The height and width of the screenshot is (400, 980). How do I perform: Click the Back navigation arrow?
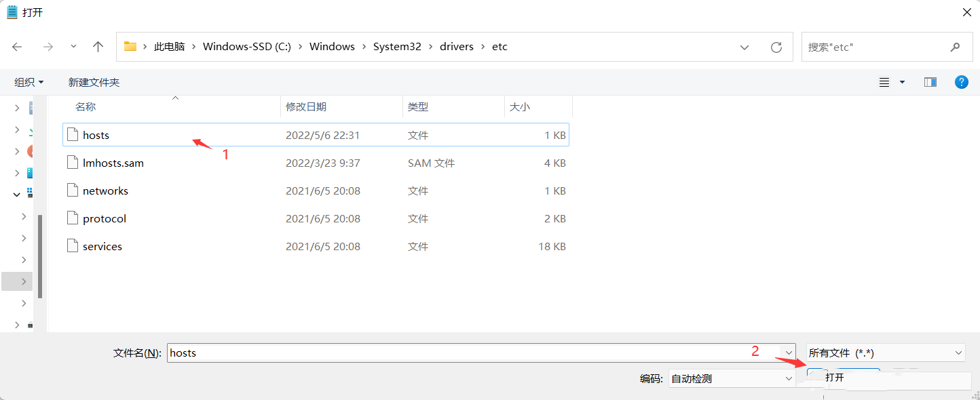pyautogui.click(x=17, y=46)
